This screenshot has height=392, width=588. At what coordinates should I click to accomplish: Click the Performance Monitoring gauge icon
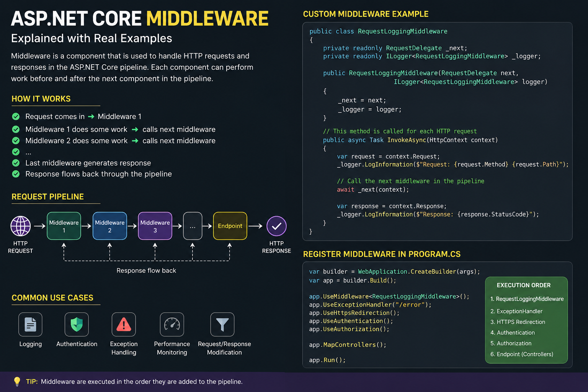pos(172,324)
